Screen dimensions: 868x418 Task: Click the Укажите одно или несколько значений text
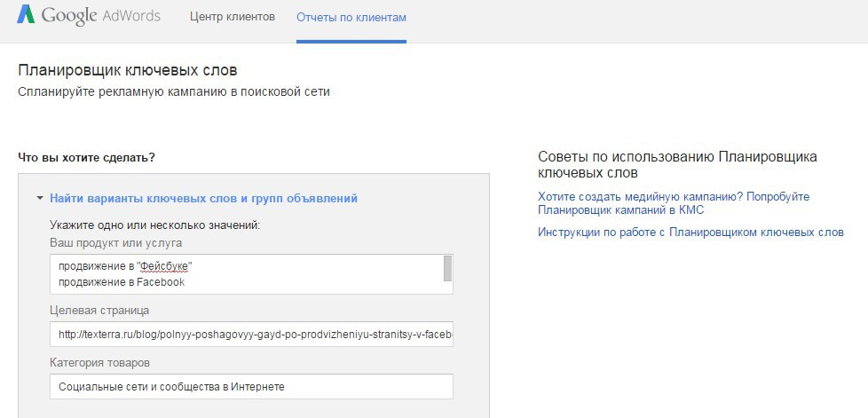point(154,225)
